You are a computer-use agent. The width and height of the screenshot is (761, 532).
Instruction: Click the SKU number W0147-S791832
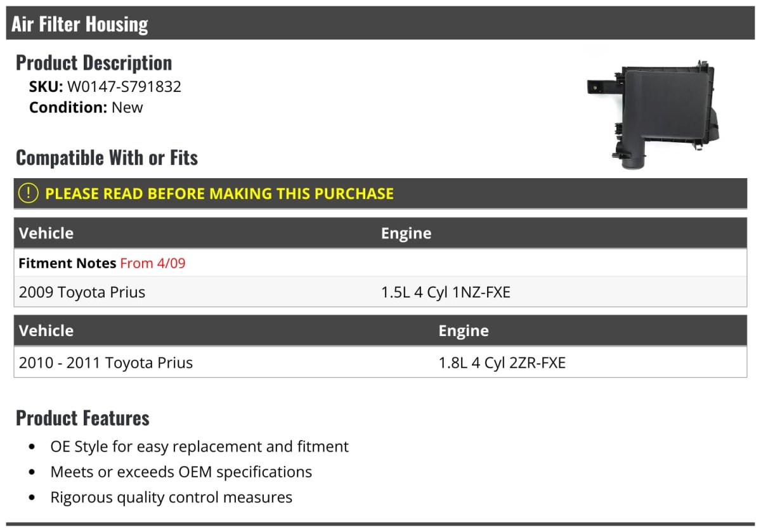click(124, 86)
